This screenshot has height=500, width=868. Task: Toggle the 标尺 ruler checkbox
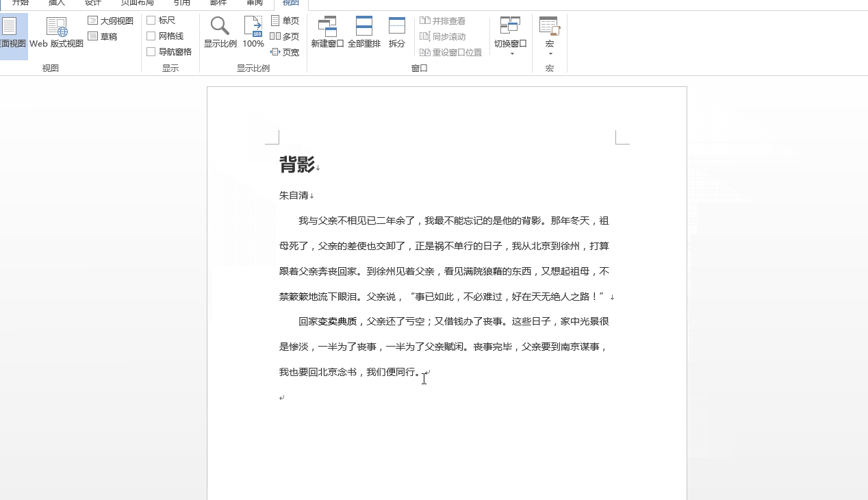151,21
